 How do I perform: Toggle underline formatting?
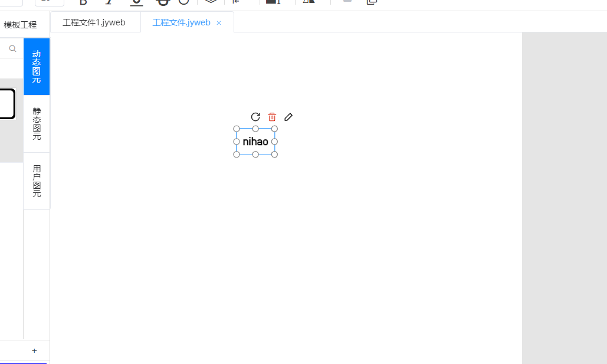136,2
